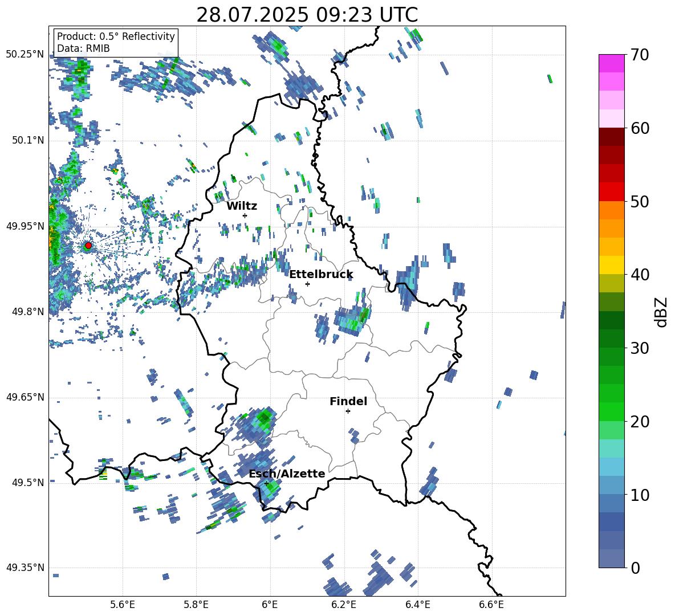This screenshot has height=616, width=675.
Task: Click the red radar location marker
Action: [88, 246]
